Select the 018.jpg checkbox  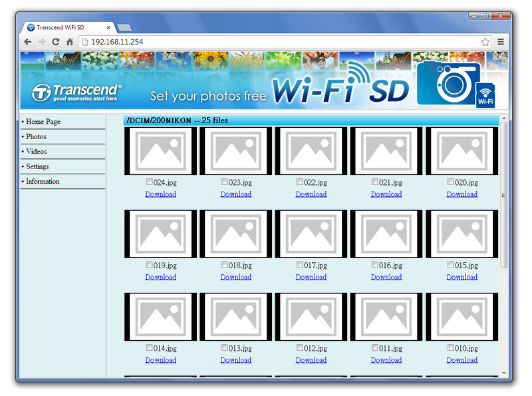pyautogui.click(x=225, y=265)
